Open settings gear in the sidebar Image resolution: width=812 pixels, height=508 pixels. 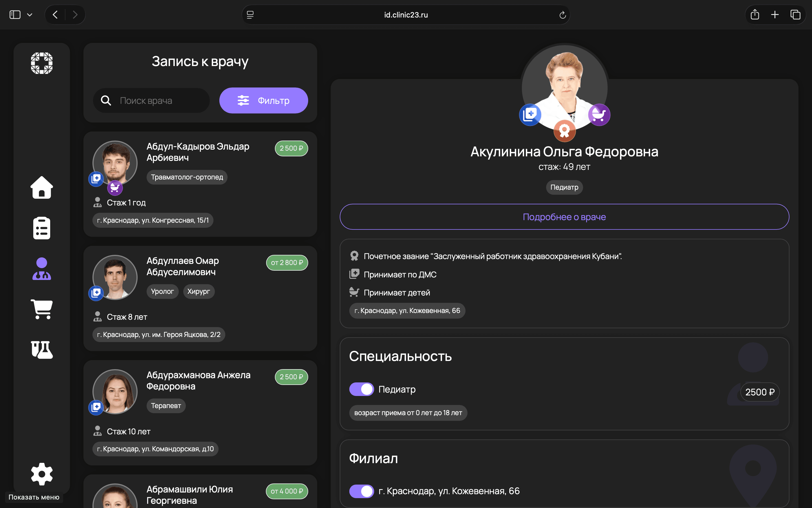(42, 474)
